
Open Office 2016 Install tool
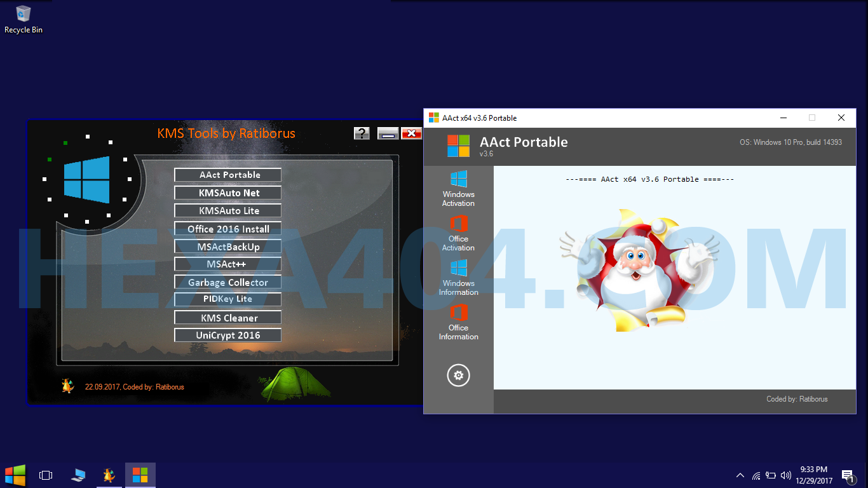click(x=228, y=229)
